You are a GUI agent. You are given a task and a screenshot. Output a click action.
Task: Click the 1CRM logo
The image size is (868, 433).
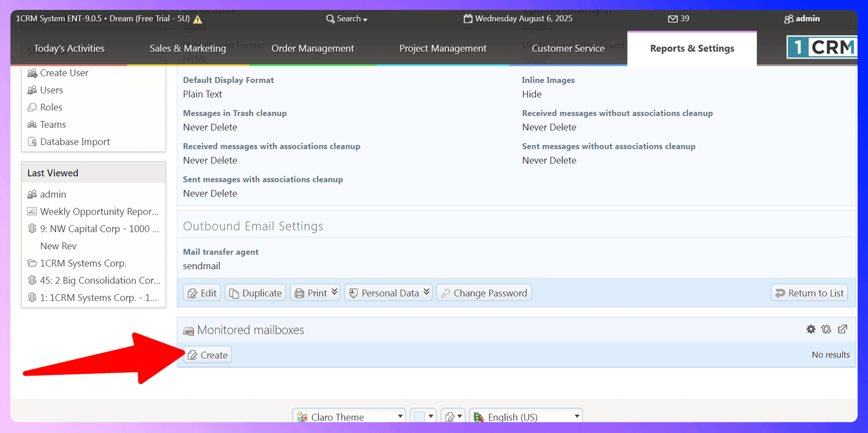pos(822,47)
